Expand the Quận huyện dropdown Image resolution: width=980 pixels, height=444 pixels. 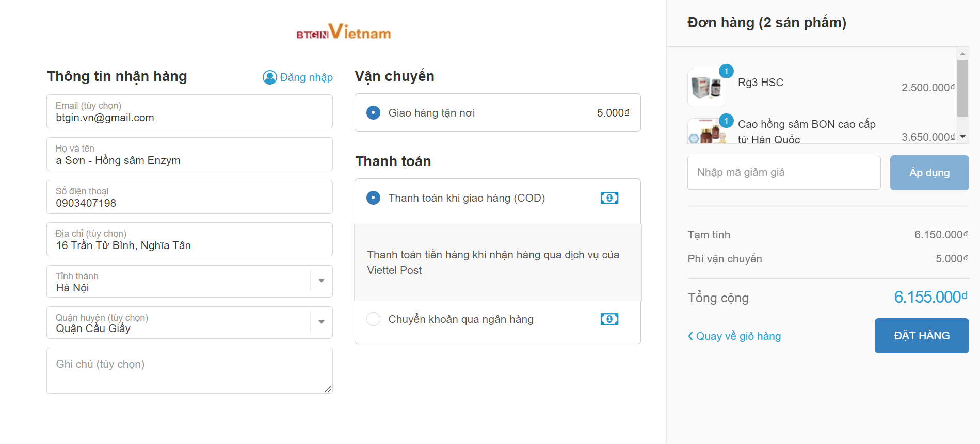point(321,322)
